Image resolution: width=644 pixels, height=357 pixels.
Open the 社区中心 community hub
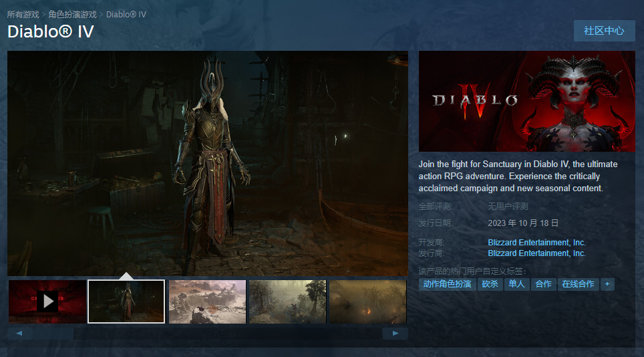point(604,31)
